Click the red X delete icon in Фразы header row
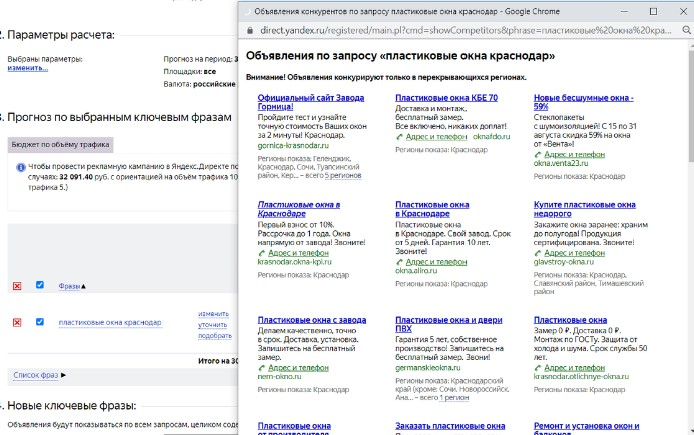The width and height of the screenshot is (694, 435). coord(17,286)
